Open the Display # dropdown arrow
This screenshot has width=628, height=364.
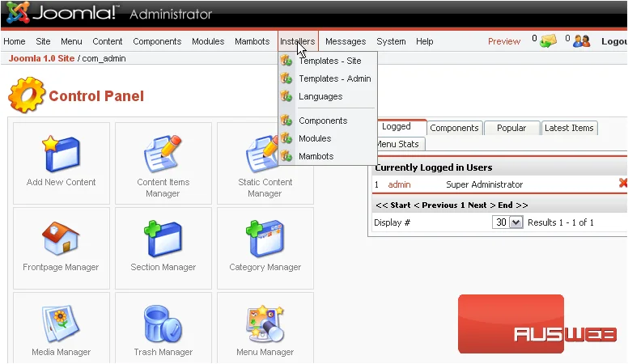pos(516,222)
